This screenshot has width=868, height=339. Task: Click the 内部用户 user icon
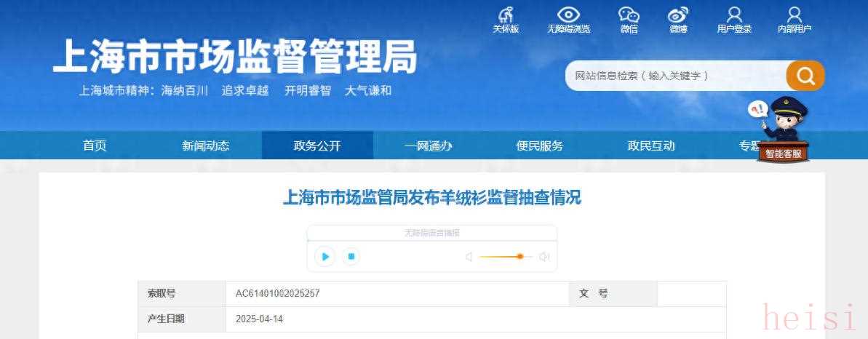(795, 15)
